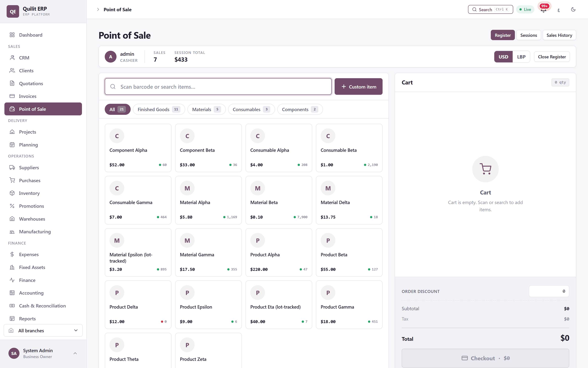Screen dimensions: 588x368
Task: Filter items by Materials
Action: [206, 109]
